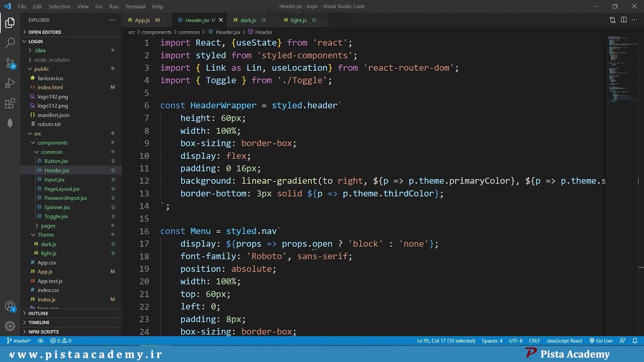Screen dimensions: 644x362
Task: Click Open Changes icon in editor toolbar
Action: coord(612,20)
